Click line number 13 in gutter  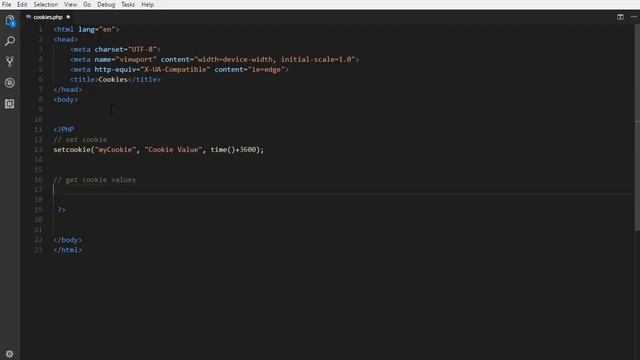coord(38,149)
